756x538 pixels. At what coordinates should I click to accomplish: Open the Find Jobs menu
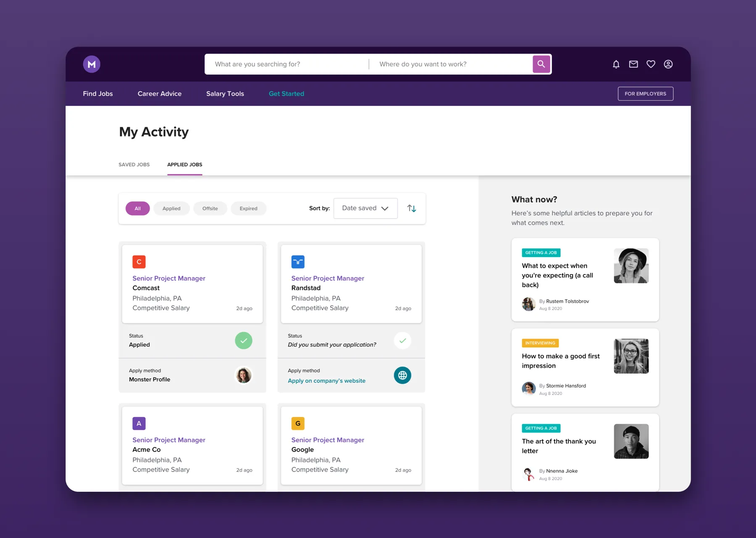[98, 94]
